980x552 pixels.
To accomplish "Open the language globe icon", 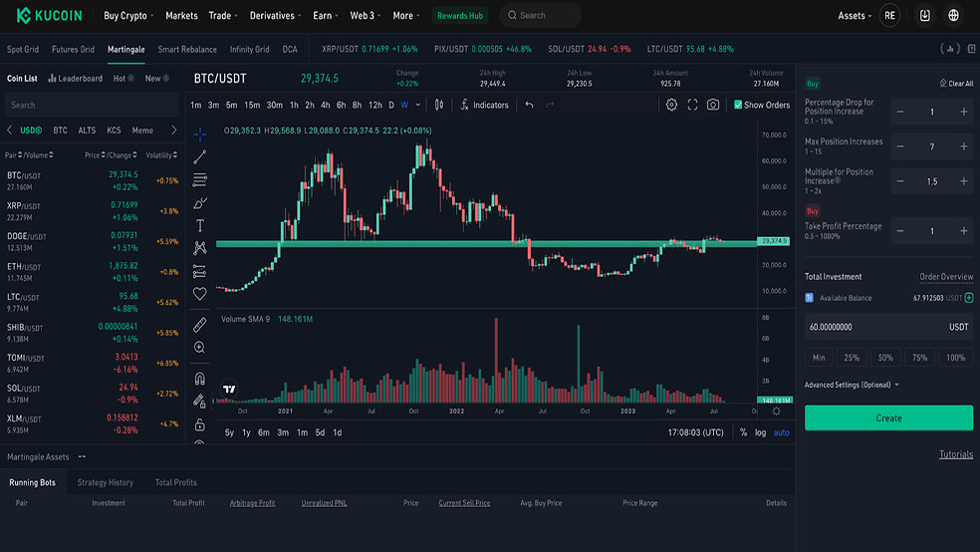I will 954,16.
